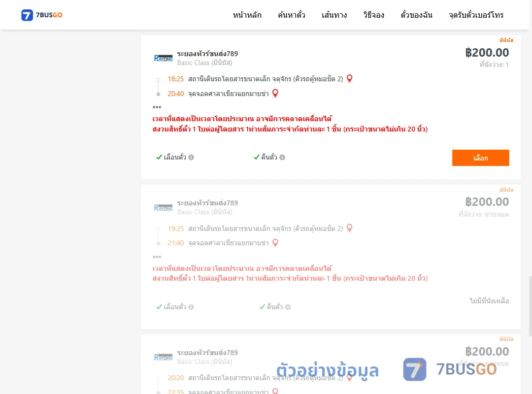Click info icon beside เลื่อนตั๋ว in 19:25 card
The width and height of the screenshot is (532, 394).
[191, 307]
